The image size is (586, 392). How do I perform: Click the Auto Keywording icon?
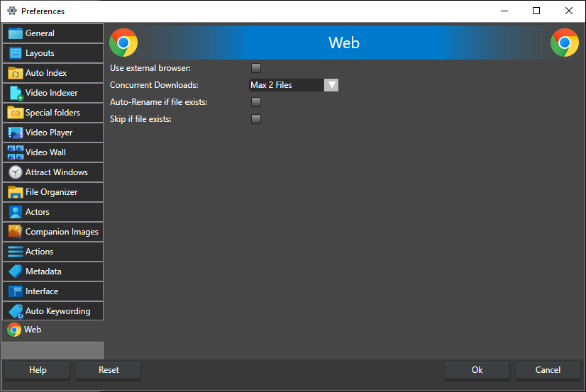(x=15, y=311)
